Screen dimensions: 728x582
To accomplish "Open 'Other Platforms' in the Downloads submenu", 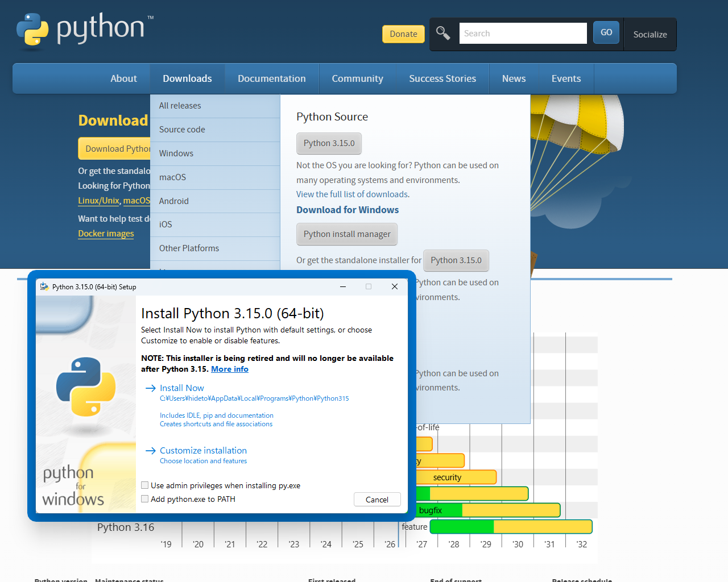I will coord(215,248).
